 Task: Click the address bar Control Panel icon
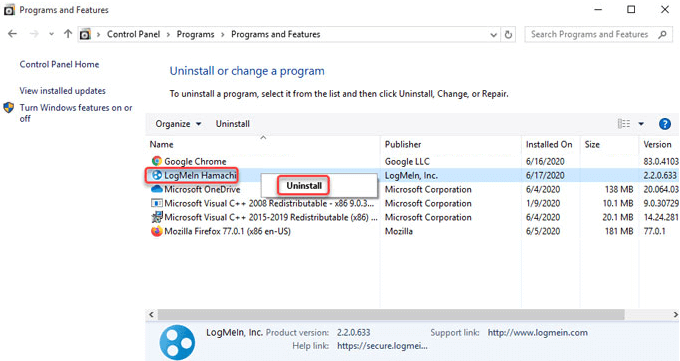tap(85, 34)
